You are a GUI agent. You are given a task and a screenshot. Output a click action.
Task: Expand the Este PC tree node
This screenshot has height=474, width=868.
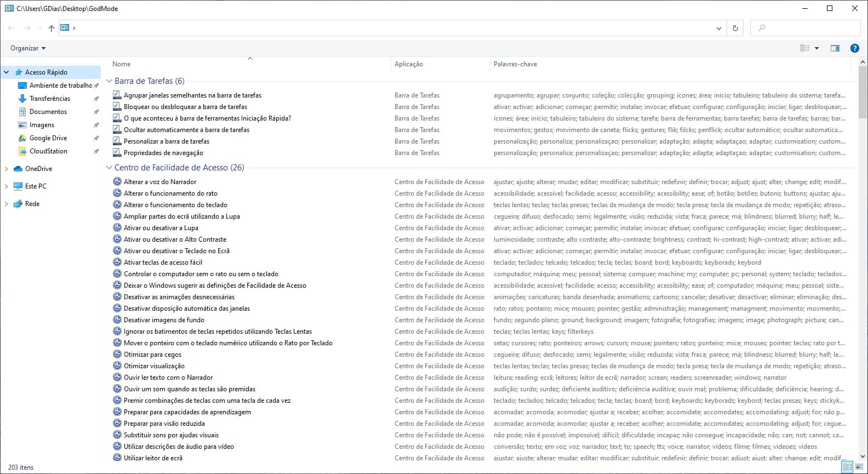point(7,186)
